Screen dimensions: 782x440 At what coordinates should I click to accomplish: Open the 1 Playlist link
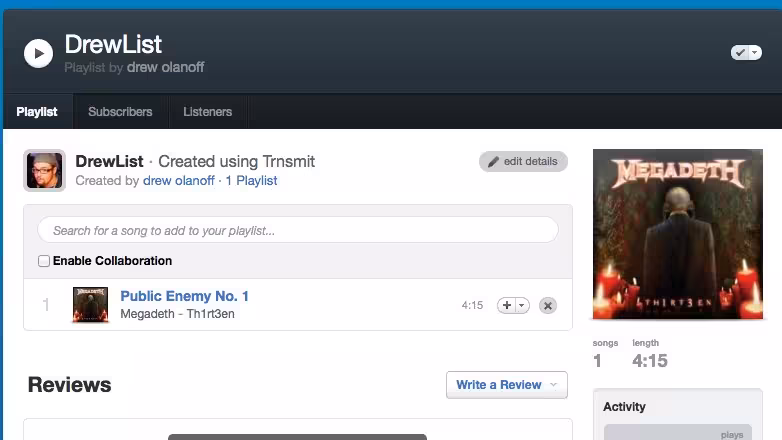(x=251, y=181)
